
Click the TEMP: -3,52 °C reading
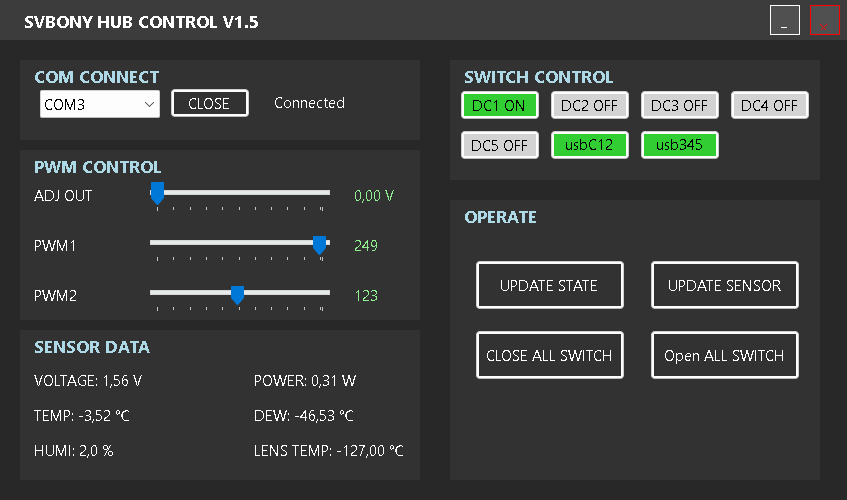tap(82, 416)
